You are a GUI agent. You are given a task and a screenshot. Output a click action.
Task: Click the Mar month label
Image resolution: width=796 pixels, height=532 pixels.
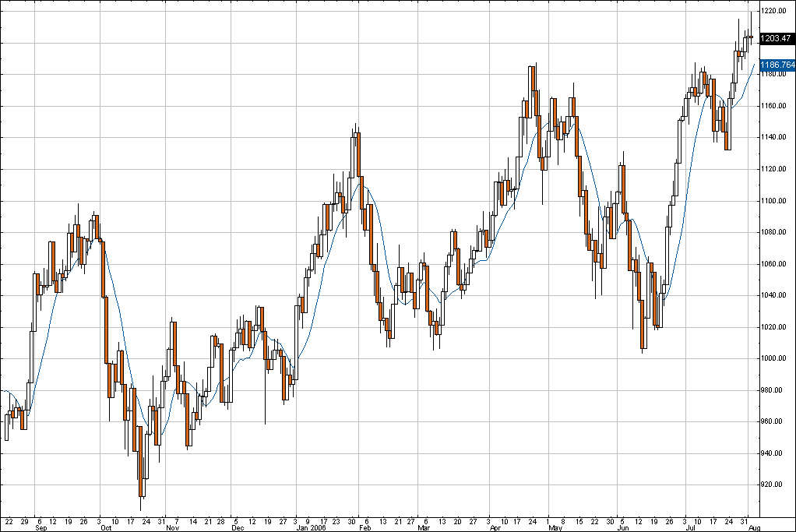(424, 528)
